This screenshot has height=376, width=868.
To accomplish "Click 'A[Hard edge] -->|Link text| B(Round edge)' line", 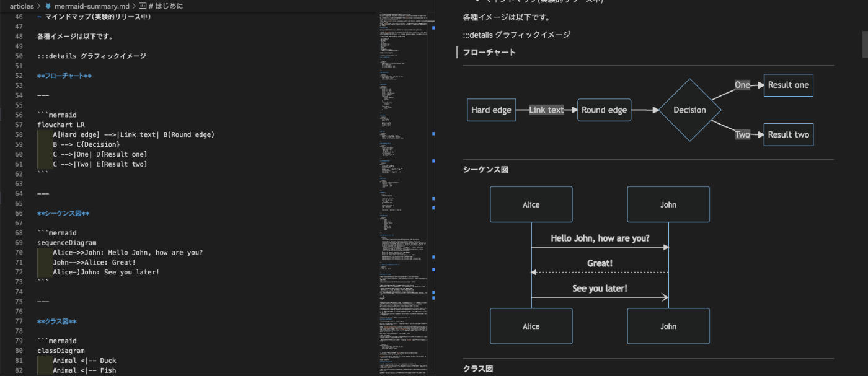I will tap(133, 134).
